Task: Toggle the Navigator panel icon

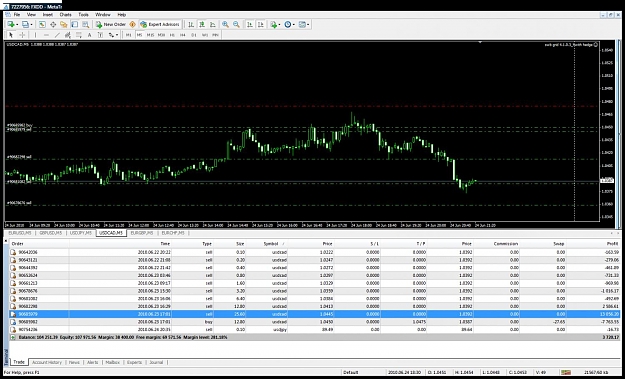Action: click(x=63, y=24)
